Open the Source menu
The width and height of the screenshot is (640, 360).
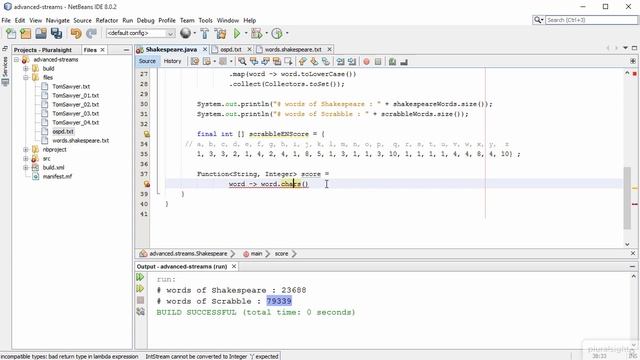[x=82, y=20]
